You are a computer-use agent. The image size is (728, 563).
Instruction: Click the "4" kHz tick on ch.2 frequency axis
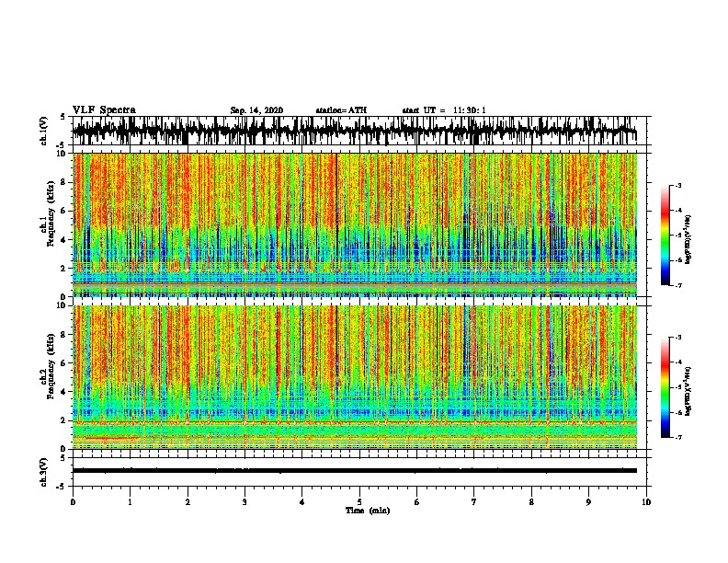(x=63, y=392)
